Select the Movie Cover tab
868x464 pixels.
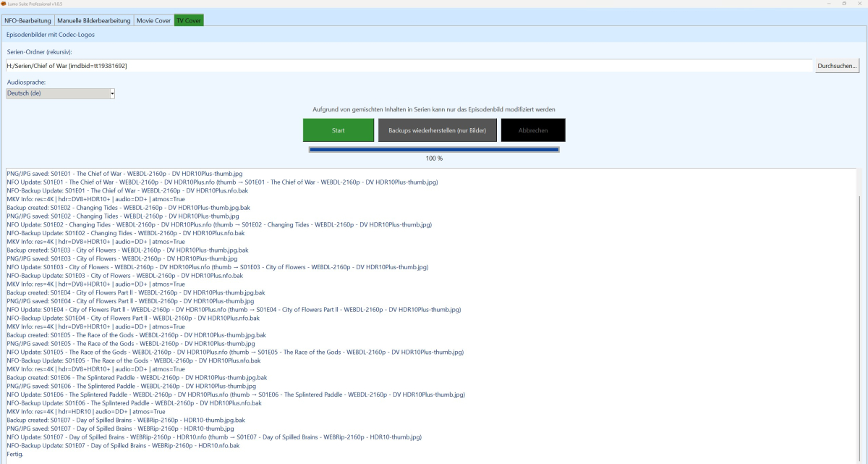153,20
